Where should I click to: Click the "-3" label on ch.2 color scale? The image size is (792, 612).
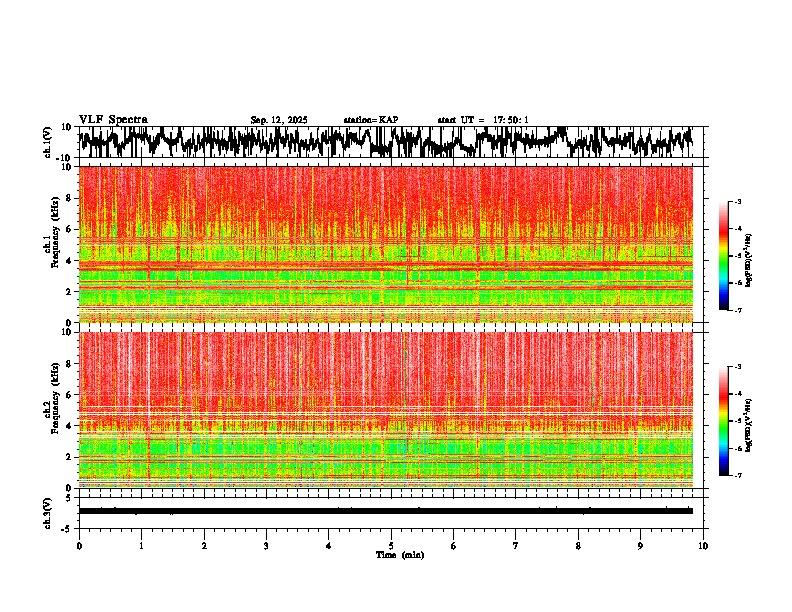[738, 367]
